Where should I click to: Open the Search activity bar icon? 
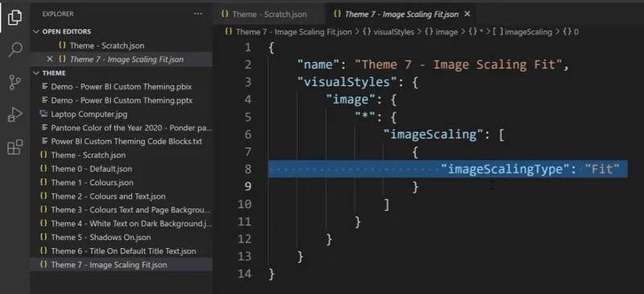point(15,49)
